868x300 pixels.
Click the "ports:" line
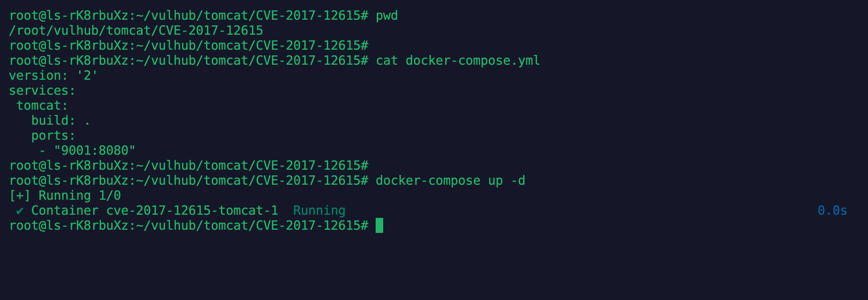53,136
